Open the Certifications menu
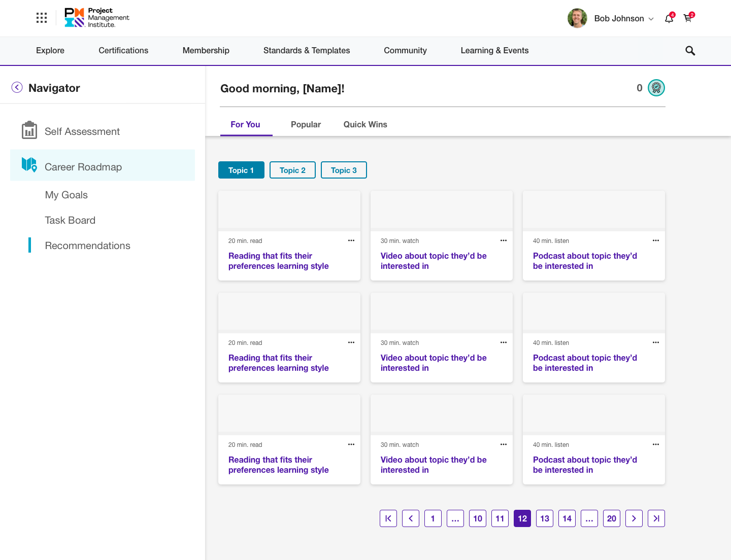 pos(123,51)
